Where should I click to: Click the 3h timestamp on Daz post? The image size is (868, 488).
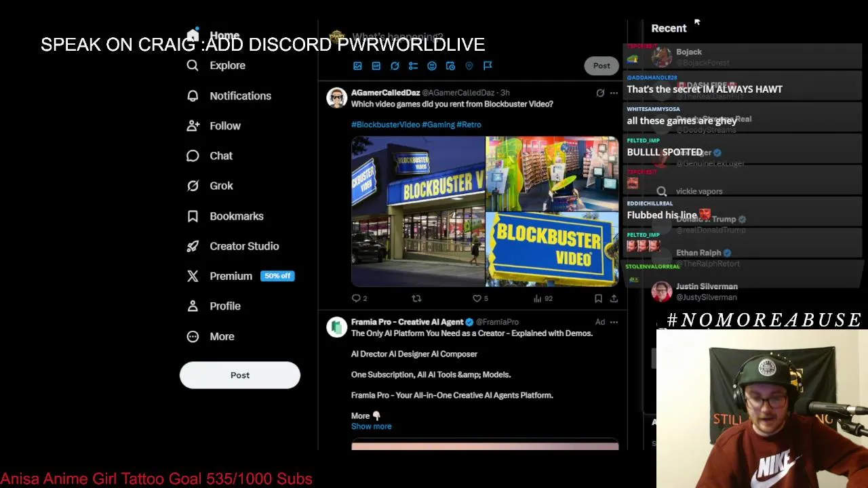pyautogui.click(x=505, y=93)
